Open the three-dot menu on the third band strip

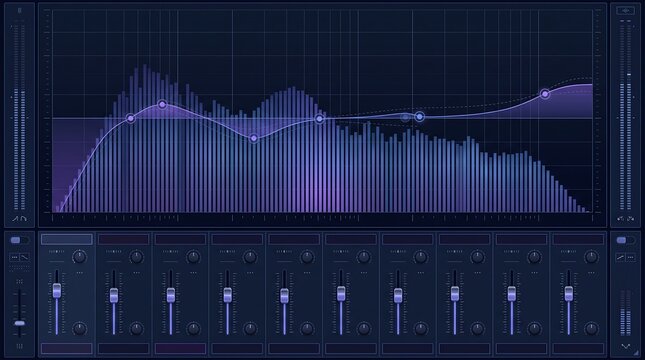click(193, 273)
